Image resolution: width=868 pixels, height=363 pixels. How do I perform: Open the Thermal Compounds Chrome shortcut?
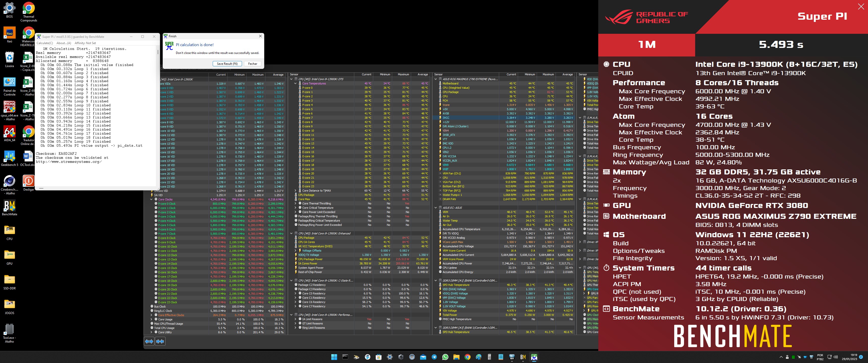[x=29, y=12]
